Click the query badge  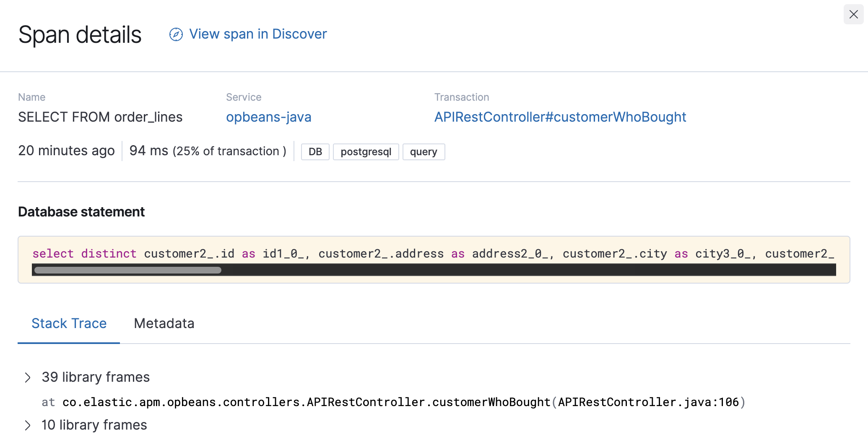(x=423, y=152)
